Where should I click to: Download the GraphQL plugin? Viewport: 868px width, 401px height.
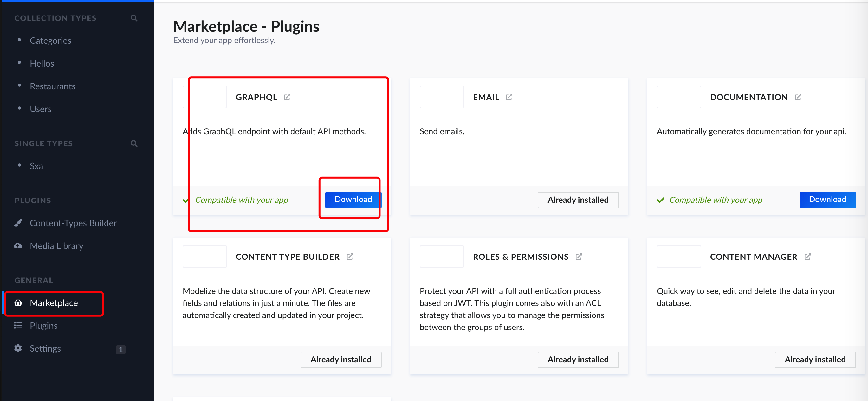click(x=353, y=200)
